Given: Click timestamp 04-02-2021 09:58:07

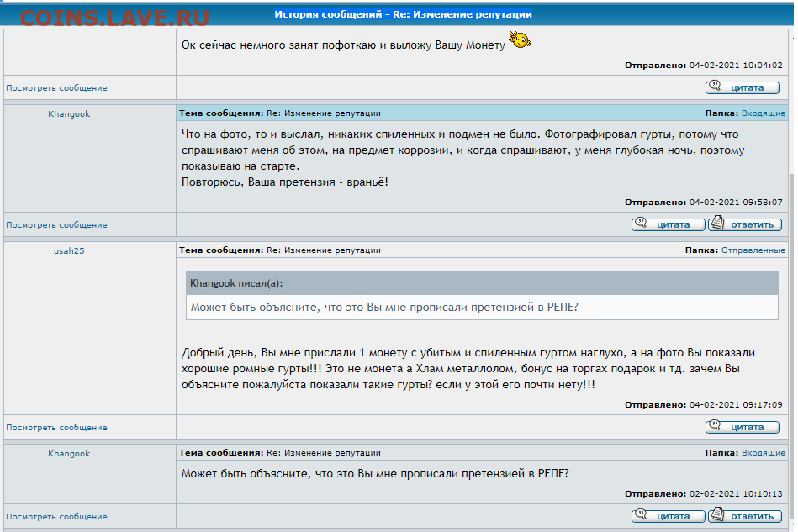Looking at the screenshot, I should 736,203.
